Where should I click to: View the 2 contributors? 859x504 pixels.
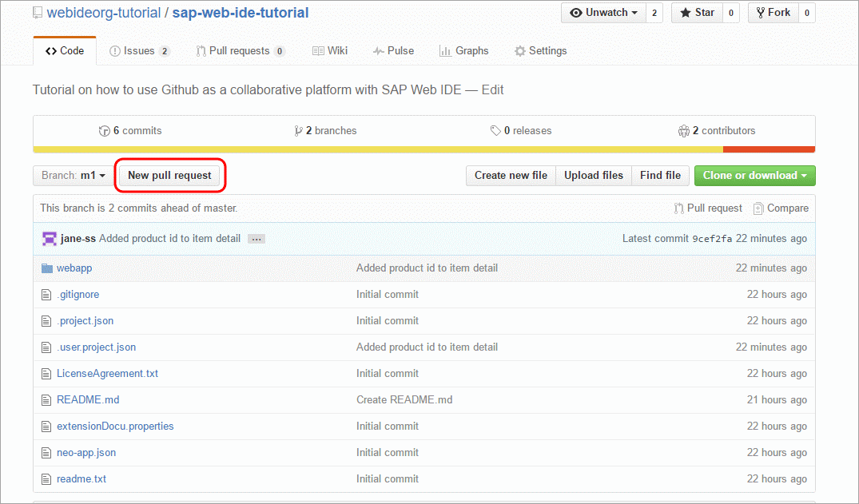click(717, 131)
